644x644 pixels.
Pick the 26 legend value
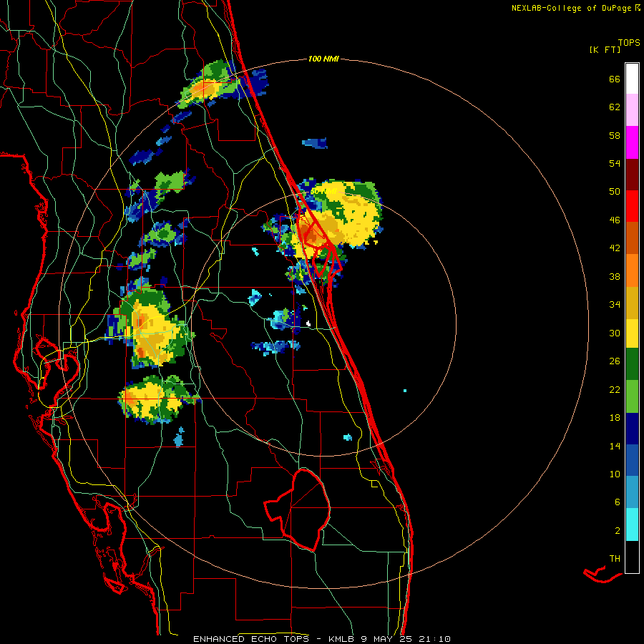click(615, 361)
